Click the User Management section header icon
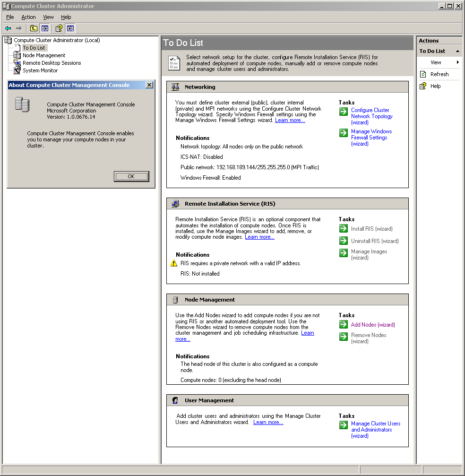Viewport: 465px width, 476px height. 175,401
